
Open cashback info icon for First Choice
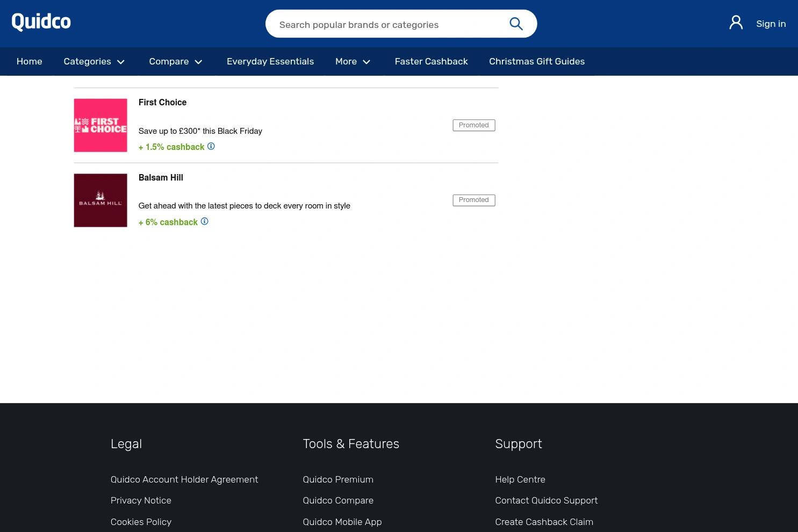click(x=211, y=146)
